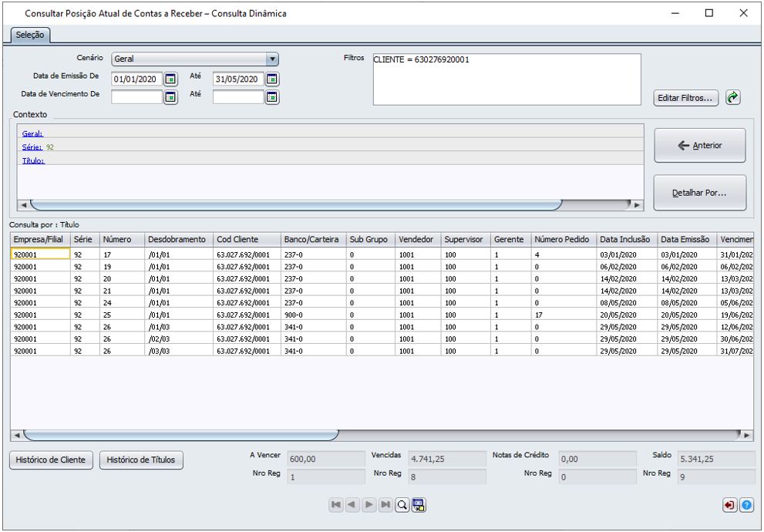Screen dimensions: 764x532
Task: Go to previous record navigation icon
Action: (x=352, y=505)
